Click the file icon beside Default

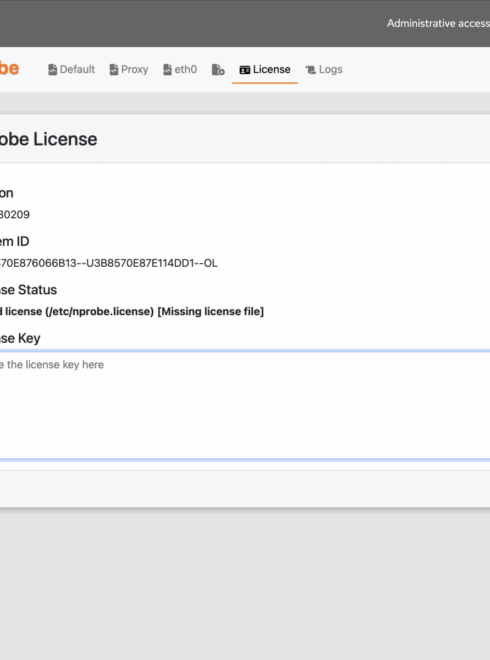coord(53,69)
